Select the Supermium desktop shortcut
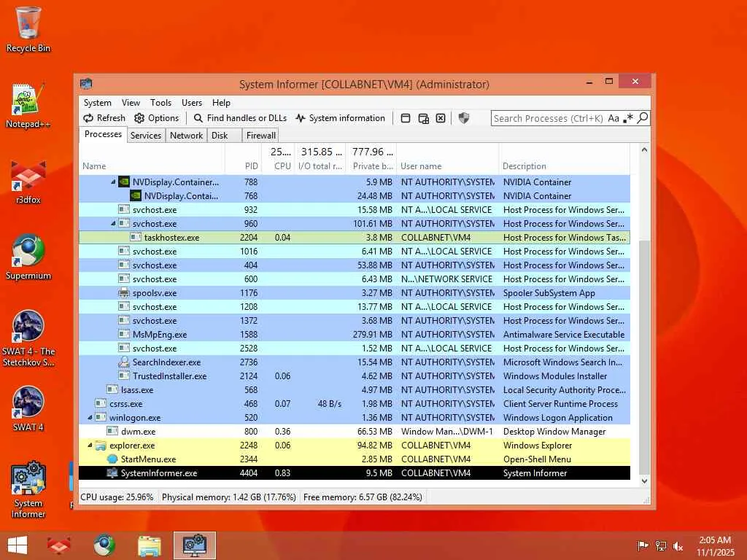Viewport: 747px width, 560px height. (28, 257)
